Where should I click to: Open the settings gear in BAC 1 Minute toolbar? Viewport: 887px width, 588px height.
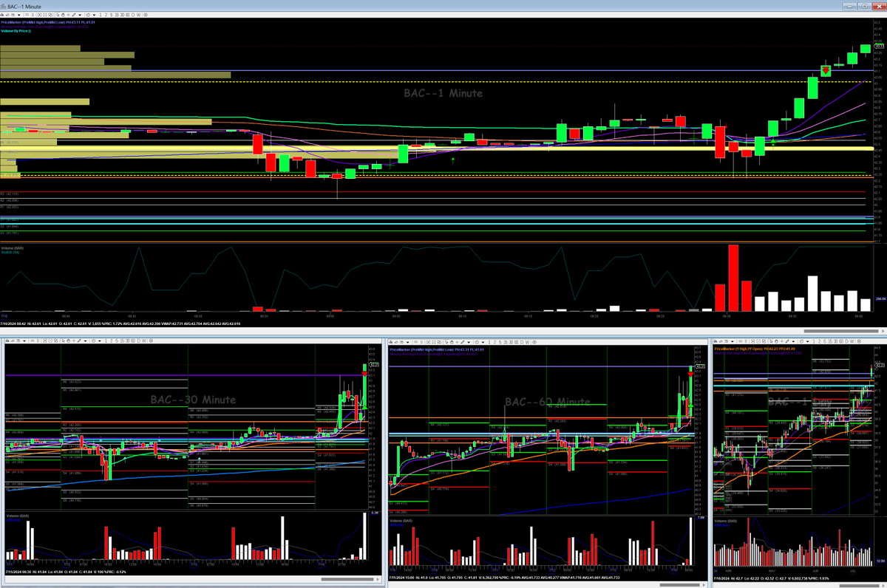point(146,15)
